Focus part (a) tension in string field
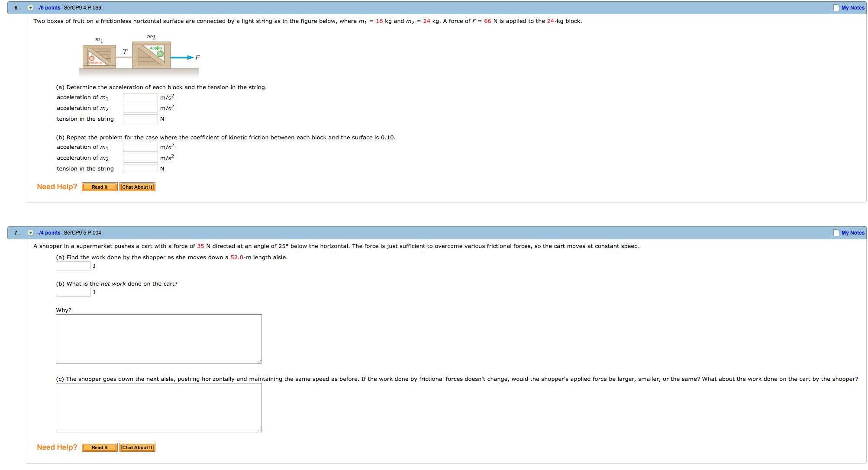The width and height of the screenshot is (868, 470). pos(140,119)
